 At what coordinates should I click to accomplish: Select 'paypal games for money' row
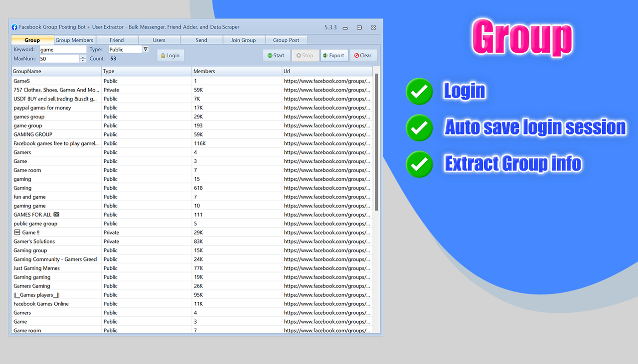click(x=192, y=108)
